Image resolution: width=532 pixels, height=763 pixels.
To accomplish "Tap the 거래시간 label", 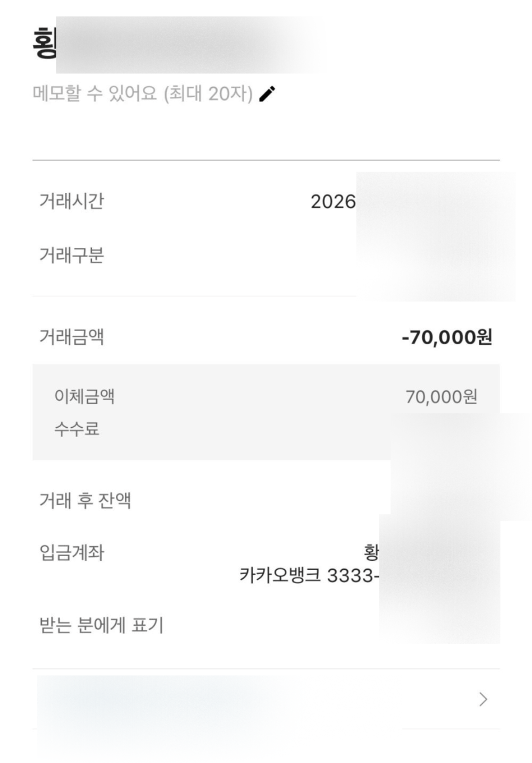I will click(x=71, y=202).
